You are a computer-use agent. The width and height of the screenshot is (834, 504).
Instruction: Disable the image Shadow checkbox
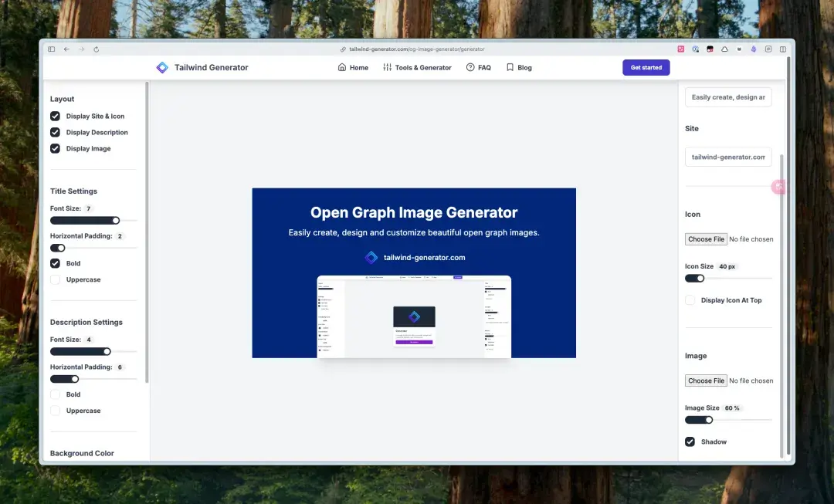(x=690, y=441)
